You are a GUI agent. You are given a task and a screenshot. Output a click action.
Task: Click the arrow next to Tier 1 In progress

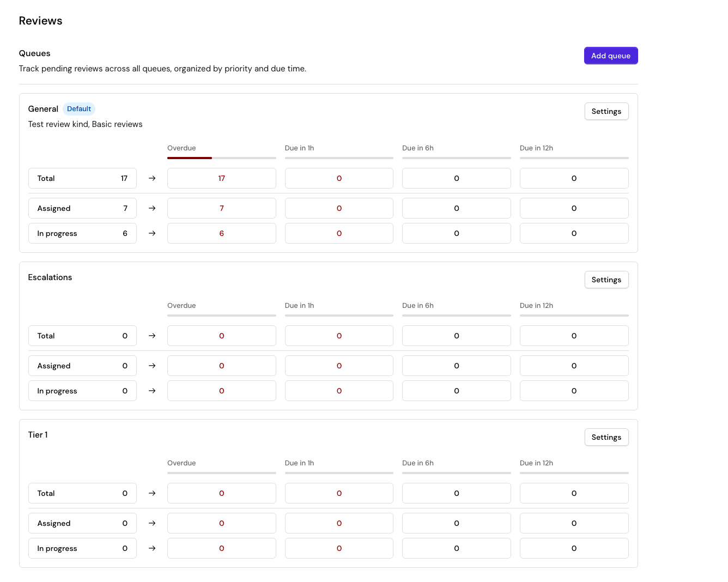pos(152,548)
